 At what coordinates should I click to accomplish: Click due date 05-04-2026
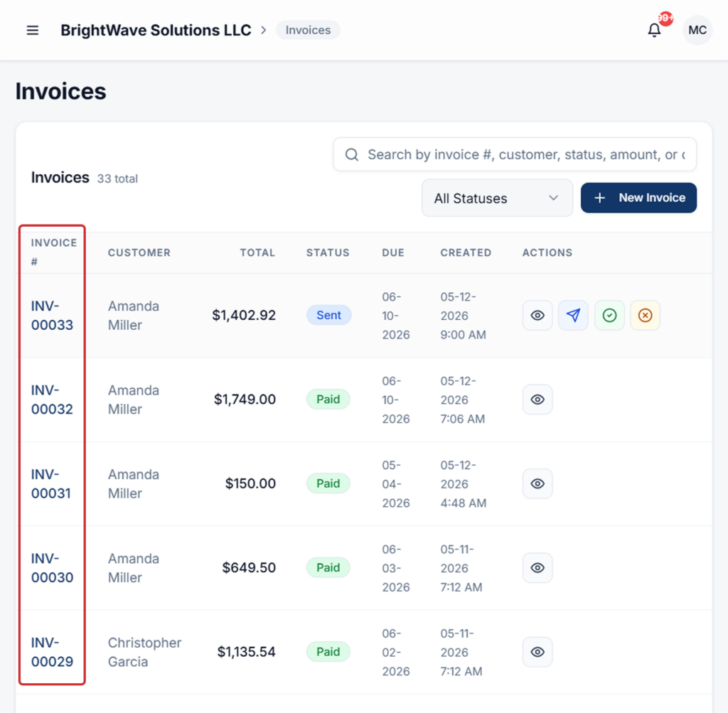(396, 483)
